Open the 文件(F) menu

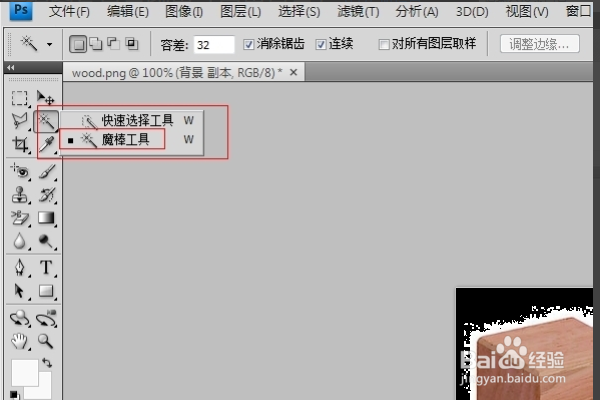(x=69, y=12)
